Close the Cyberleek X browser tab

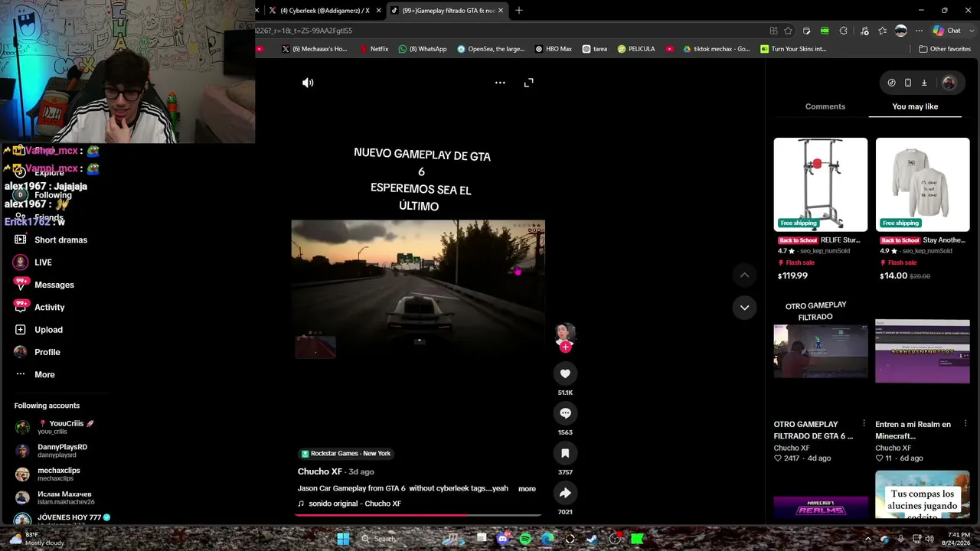tap(378, 11)
